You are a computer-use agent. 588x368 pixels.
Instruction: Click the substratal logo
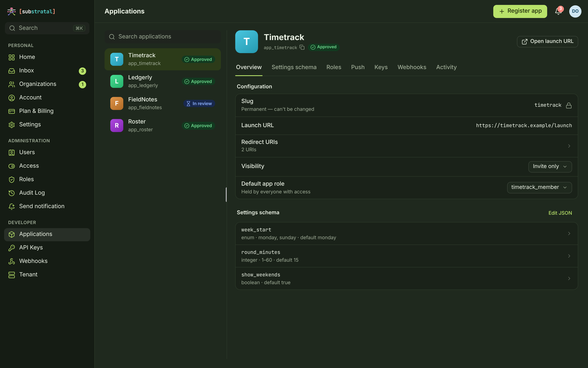click(31, 11)
